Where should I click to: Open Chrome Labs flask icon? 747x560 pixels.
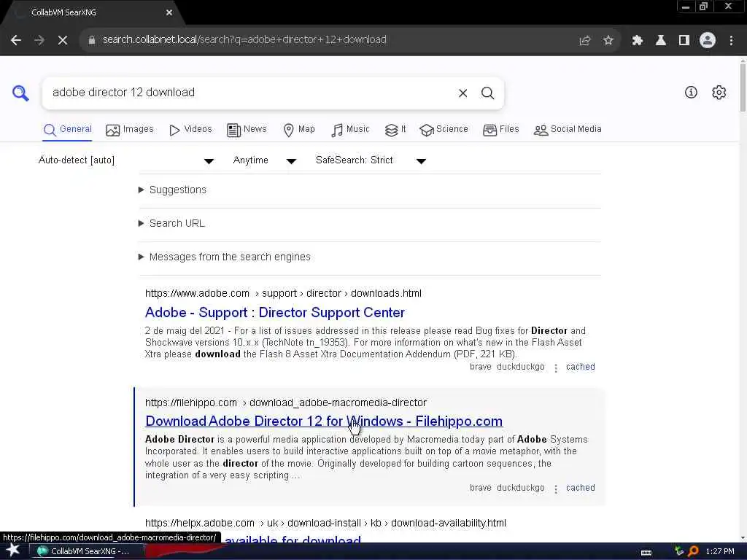point(661,40)
